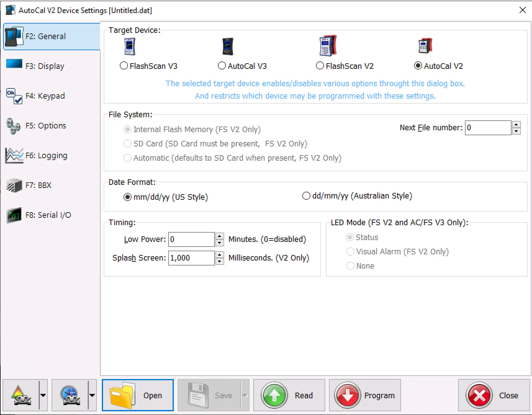Click the rainbow car icon button
This screenshot has width=532, height=415.
(x=21, y=395)
